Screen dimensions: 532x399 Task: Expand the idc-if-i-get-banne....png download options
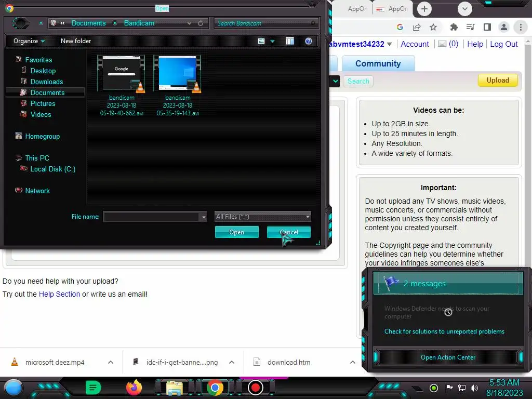coord(232,362)
